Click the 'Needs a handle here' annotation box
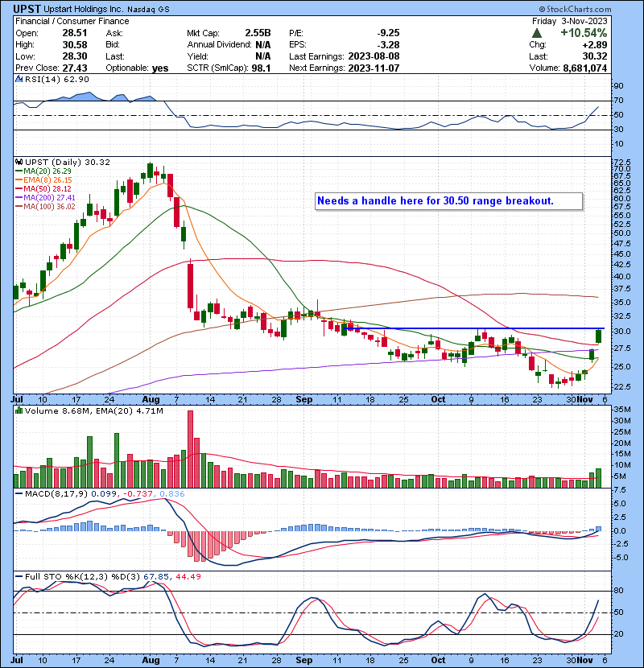This screenshot has height=668, width=644. click(x=449, y=201)
